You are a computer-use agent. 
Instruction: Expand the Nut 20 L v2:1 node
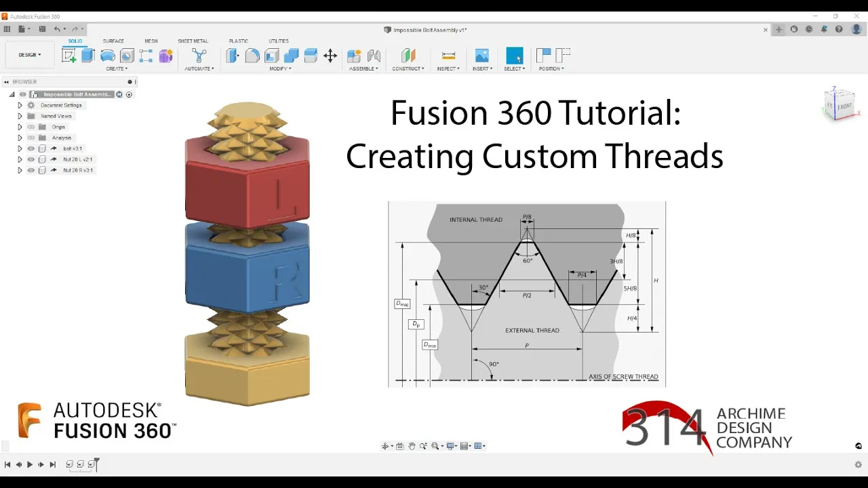point(20,159)
